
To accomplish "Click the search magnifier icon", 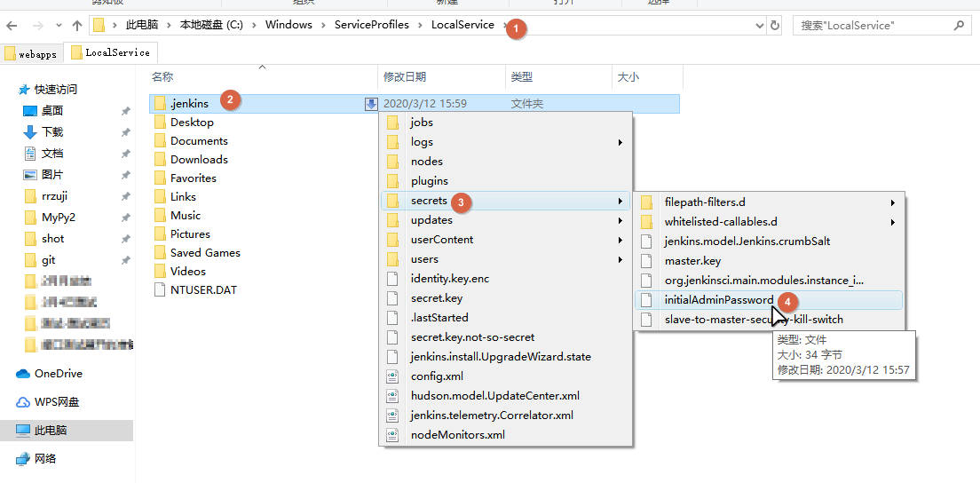I will coord(959,26).
